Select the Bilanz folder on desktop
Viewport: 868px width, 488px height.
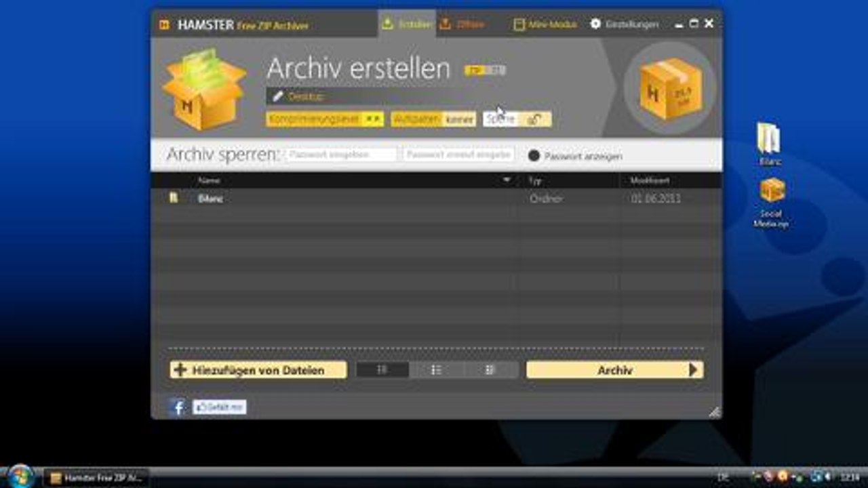point(770,144)
